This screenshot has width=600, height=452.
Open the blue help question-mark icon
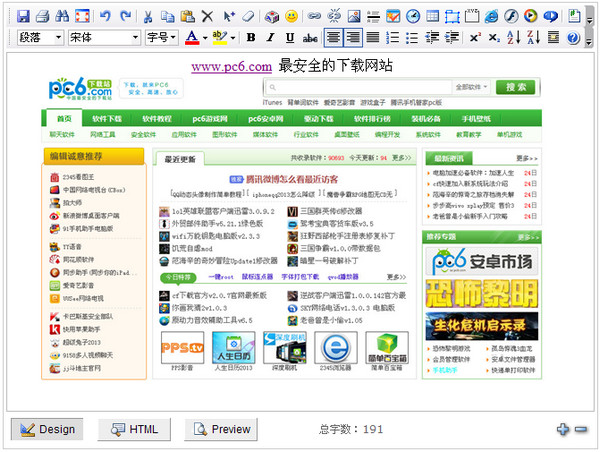tap(573, 38)
